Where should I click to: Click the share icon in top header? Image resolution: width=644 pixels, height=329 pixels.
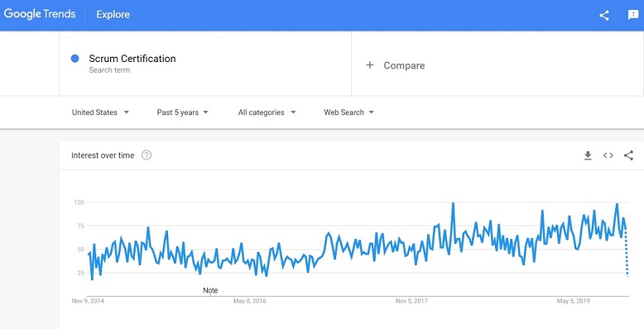[603, 16]
